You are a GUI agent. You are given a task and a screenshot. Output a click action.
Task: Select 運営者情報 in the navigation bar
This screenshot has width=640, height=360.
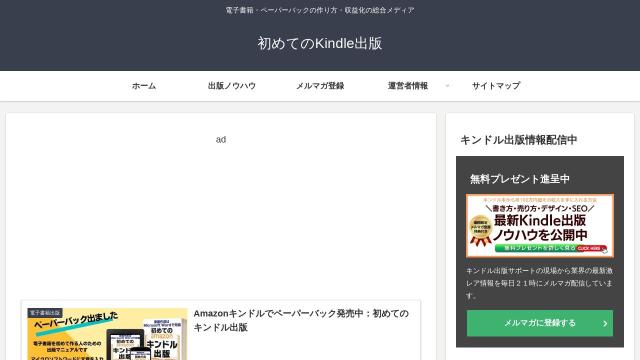408,86
